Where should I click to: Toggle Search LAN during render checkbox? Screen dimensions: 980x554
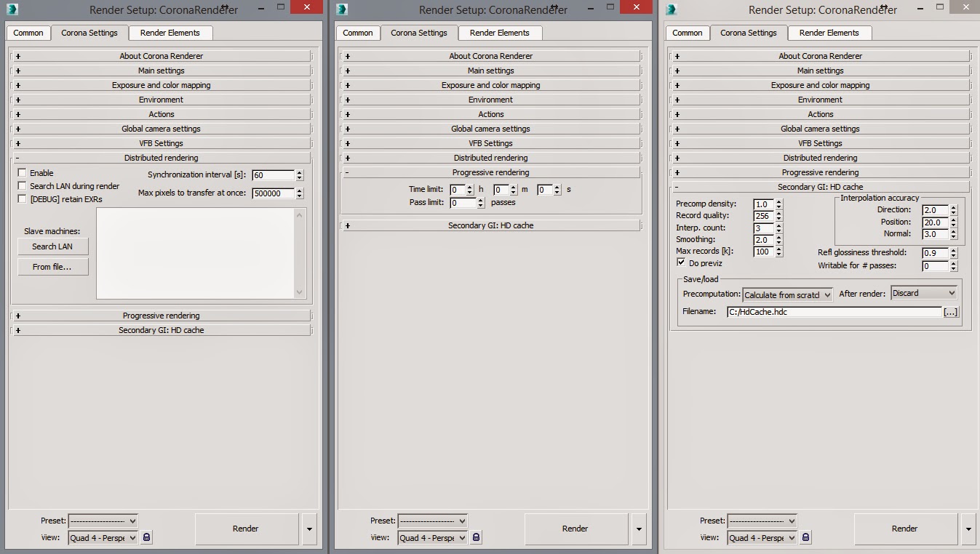point(23,186)
